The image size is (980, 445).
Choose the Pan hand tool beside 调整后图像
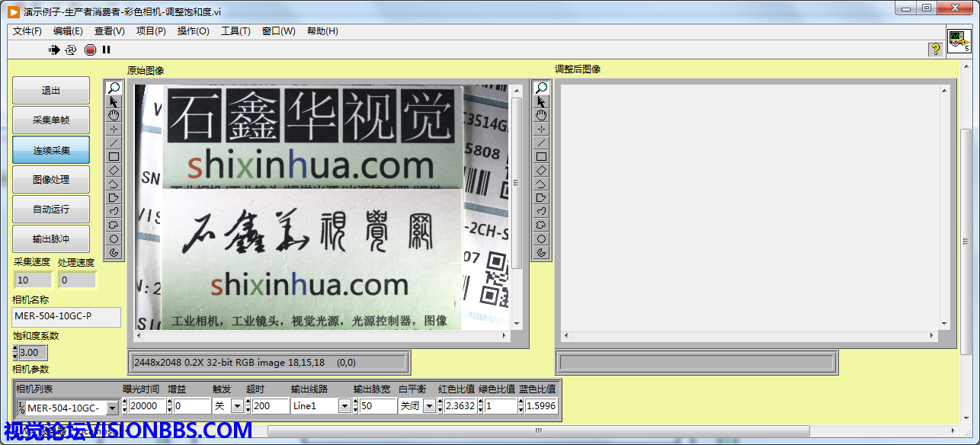click(x=541, y=115)
